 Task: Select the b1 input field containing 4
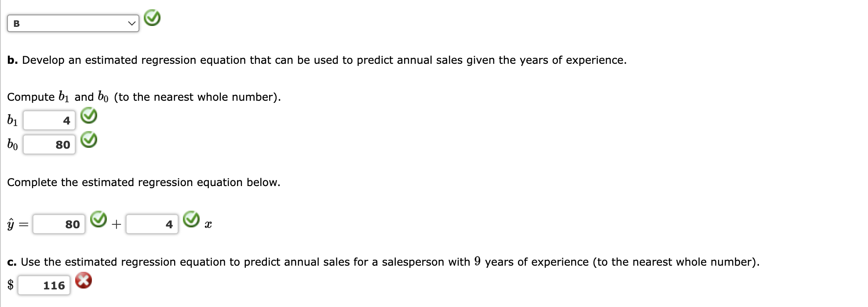[x=48, y=120]
